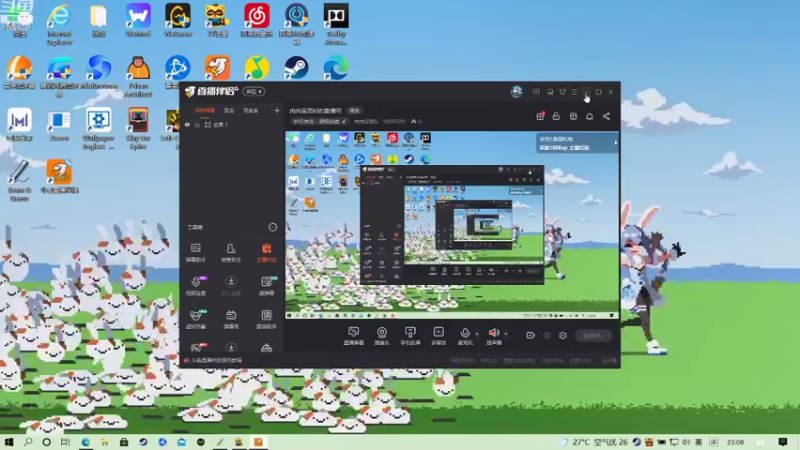Open Internet Explorer on the desktop
800x450 pixels.
[x=59, y=24]
